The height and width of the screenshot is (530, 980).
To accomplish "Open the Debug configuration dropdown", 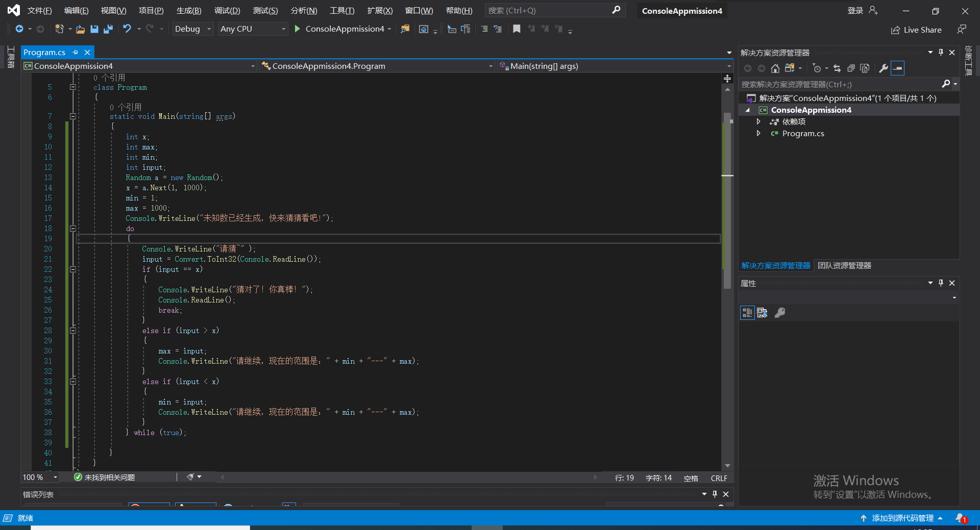I will (x=192, y=29).
